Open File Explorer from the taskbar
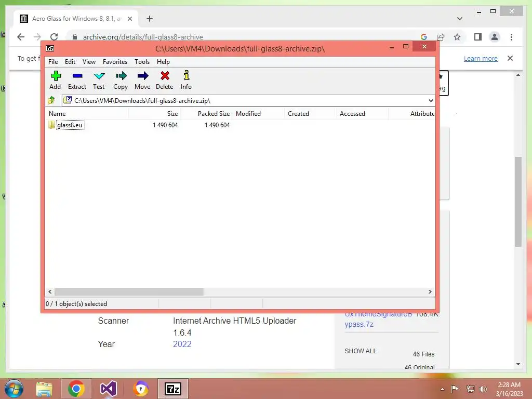Image resolution: width=532 pixels, height=399 pixels. pos(44,389)
